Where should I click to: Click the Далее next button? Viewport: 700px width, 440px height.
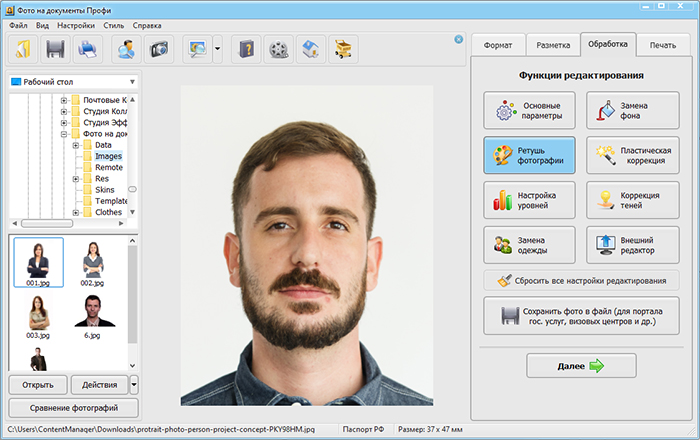click(581, 366)
